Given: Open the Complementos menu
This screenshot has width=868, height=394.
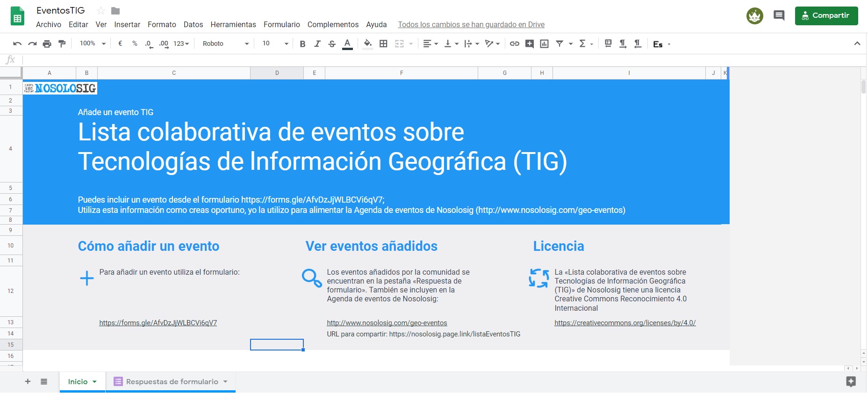Looking at the screenshot, I should [x=333, y=24].
